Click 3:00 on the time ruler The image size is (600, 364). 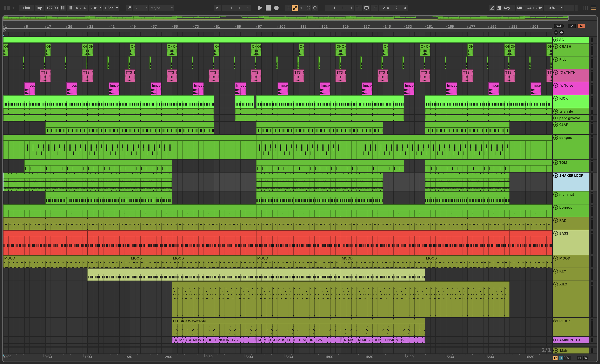click(249, 357)
